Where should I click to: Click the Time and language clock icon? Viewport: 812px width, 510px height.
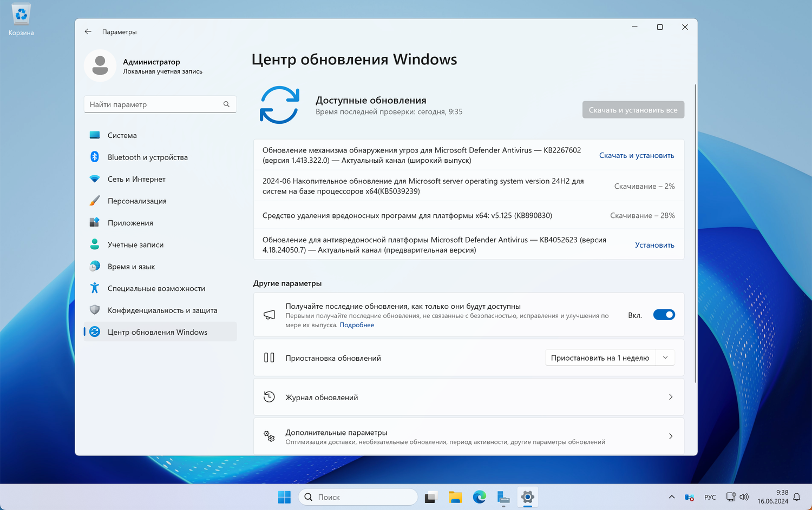coord(95,267)
